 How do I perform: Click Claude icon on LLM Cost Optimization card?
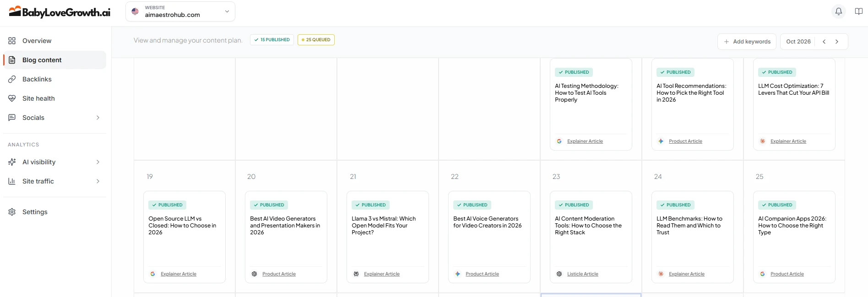click(762, 141)
